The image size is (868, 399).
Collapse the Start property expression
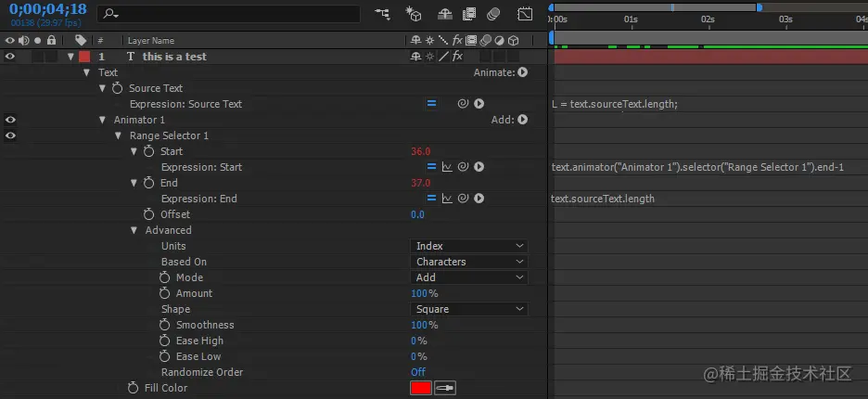[134, 151]
